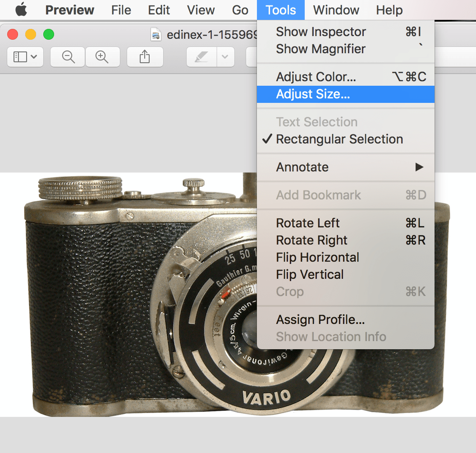The width and height of the screenshot is (476, 453).
Task: Select Adjust Size from Tools menu
Action: (x=313, y=94)
